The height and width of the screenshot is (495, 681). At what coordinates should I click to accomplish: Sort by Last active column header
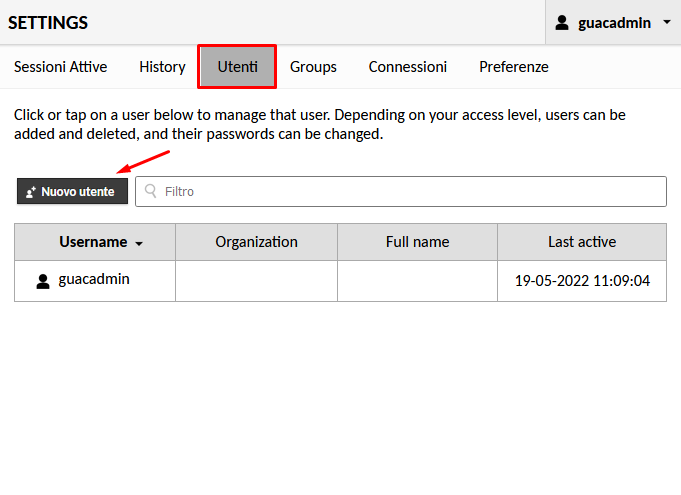[582, 242]
